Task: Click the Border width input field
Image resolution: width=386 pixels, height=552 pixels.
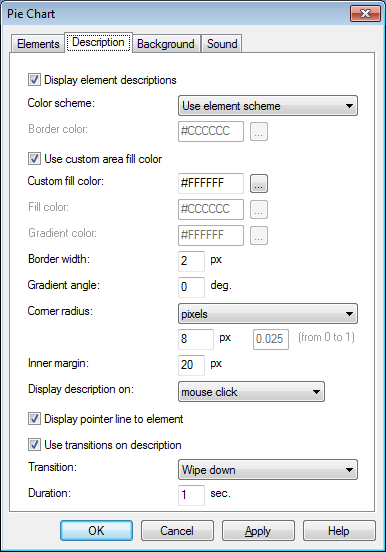Action: point(191,261)
